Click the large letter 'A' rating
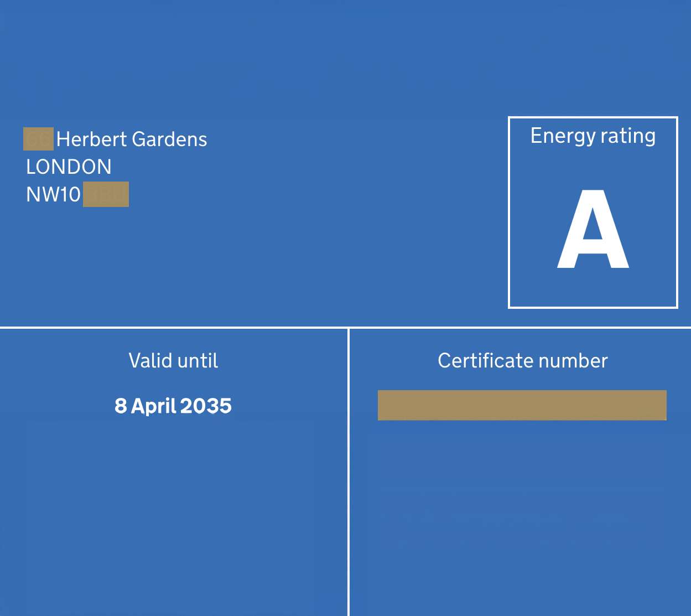This screenshot has height=616, width=691. point(593,229)
